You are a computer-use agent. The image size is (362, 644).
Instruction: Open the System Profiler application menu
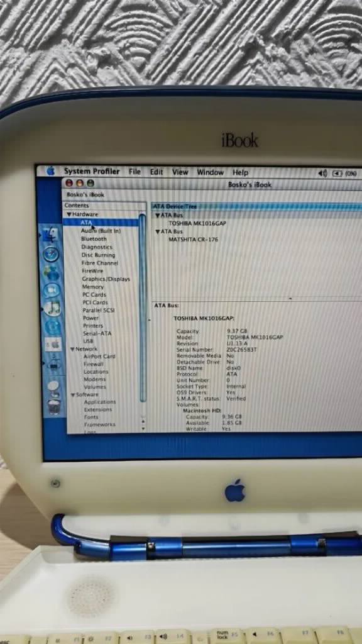coord(92,171)
